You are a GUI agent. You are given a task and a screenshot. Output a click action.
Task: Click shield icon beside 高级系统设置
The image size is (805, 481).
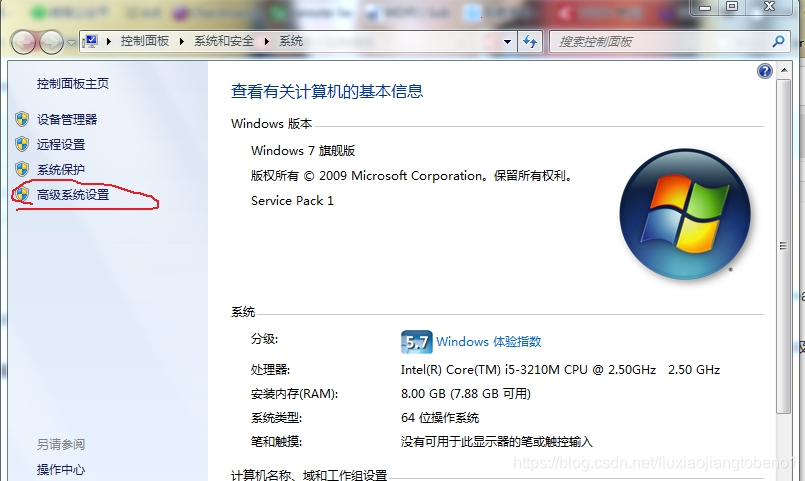click(22, 194)
